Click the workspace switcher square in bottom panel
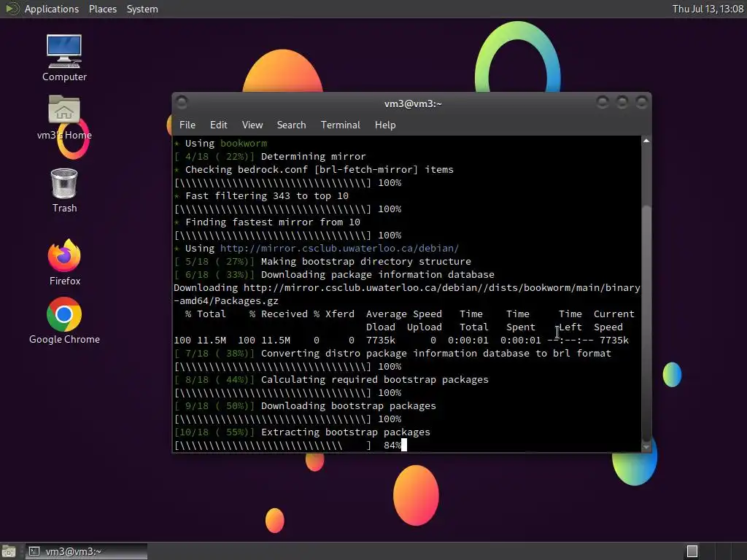The width and height of the screenshot is (747, 560). click(692, 551)
